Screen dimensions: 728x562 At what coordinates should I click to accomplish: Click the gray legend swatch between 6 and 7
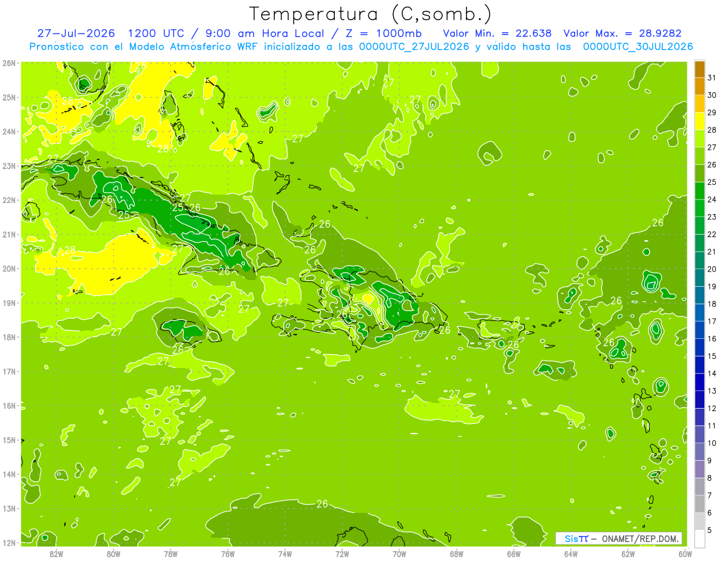pyautogui.click(x=699, y=504)
